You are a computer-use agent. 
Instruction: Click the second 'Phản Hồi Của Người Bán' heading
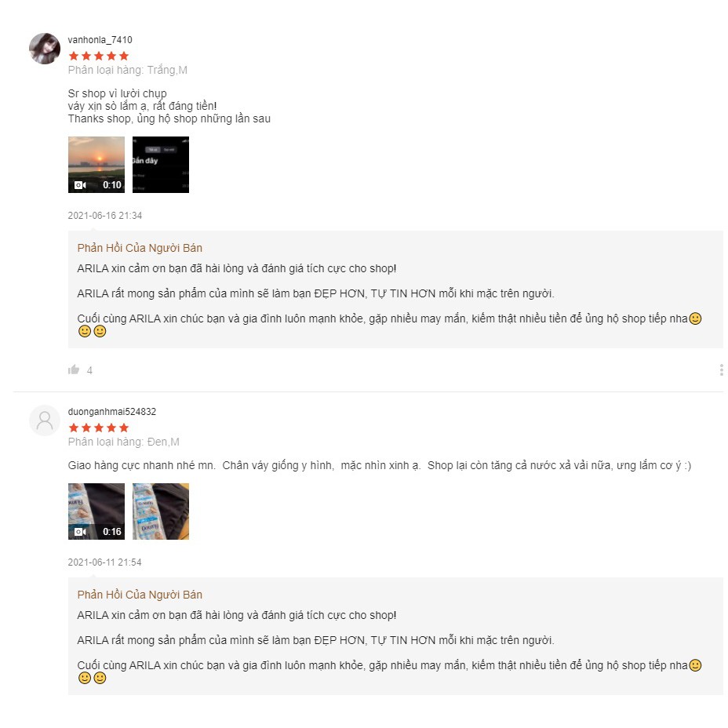(140, 595)
